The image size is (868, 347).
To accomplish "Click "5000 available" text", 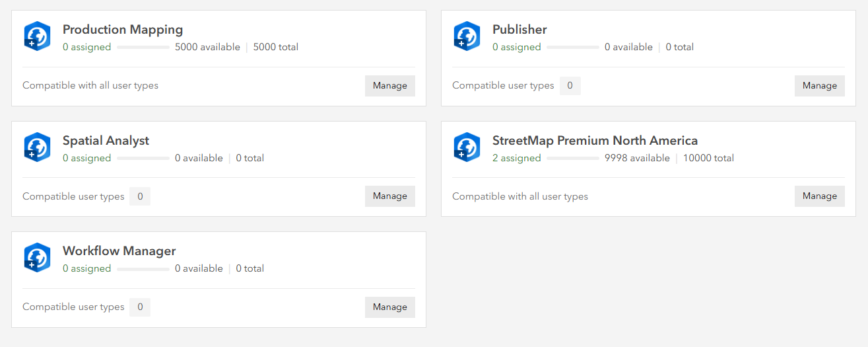I will (x=207, y=48).
